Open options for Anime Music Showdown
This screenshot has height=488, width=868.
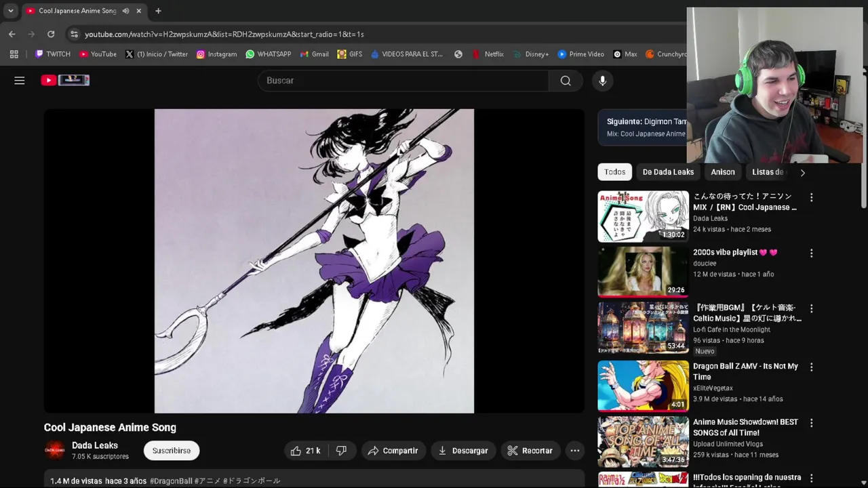[x=812, y=423]
